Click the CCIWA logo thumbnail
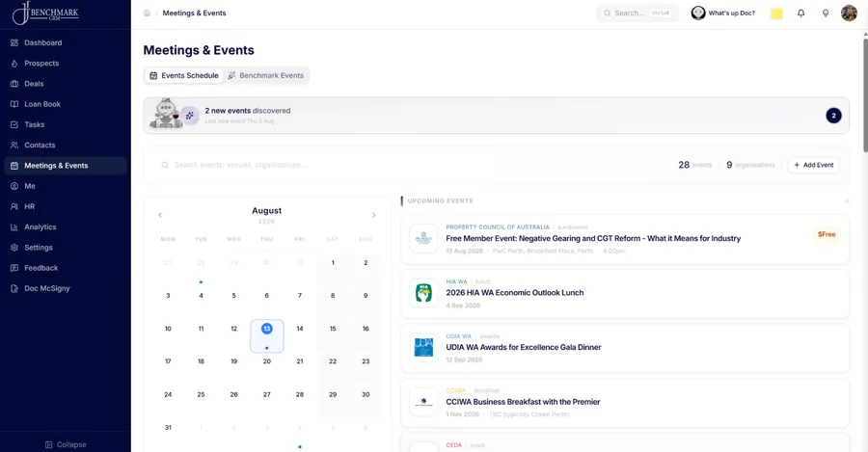Image resolution: width=868 pixels, height=452 pixels. pyautogui.click(x=423, y=402)
